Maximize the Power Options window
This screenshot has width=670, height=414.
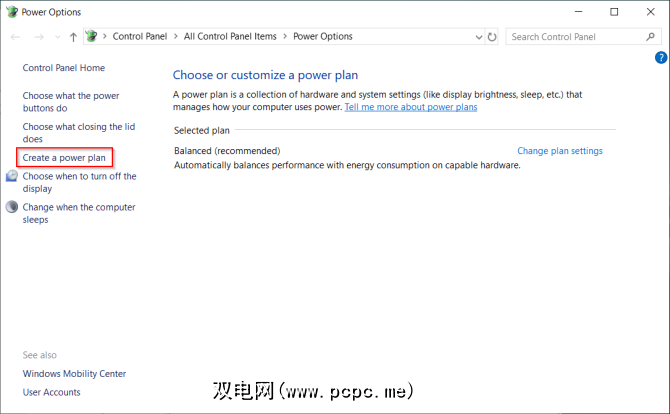point(614,12)
